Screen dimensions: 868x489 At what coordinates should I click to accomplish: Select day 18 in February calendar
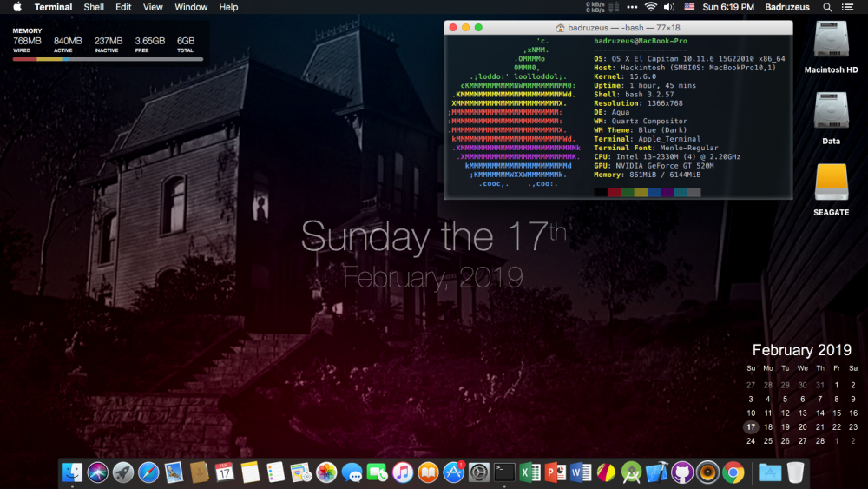tap(768, 427)
